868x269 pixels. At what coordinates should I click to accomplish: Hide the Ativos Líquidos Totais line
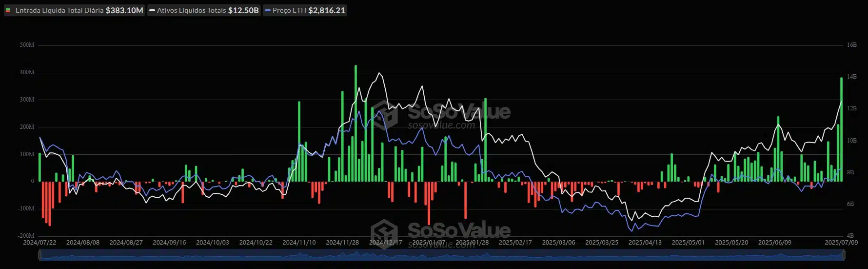click(x=204, y=10)
